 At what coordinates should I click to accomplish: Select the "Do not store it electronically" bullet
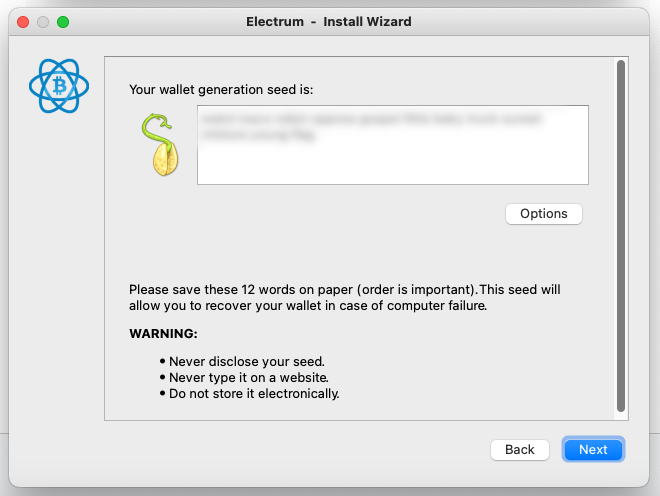[x=254, y=393]
